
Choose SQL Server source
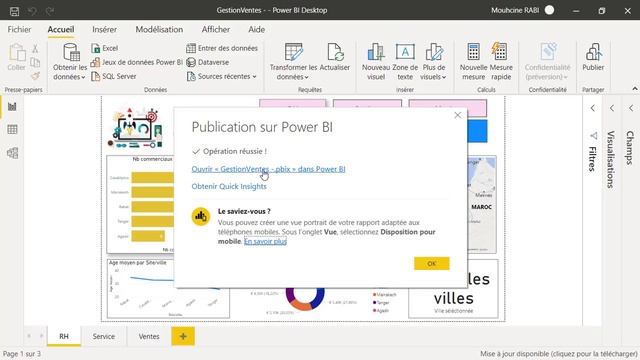114,76
